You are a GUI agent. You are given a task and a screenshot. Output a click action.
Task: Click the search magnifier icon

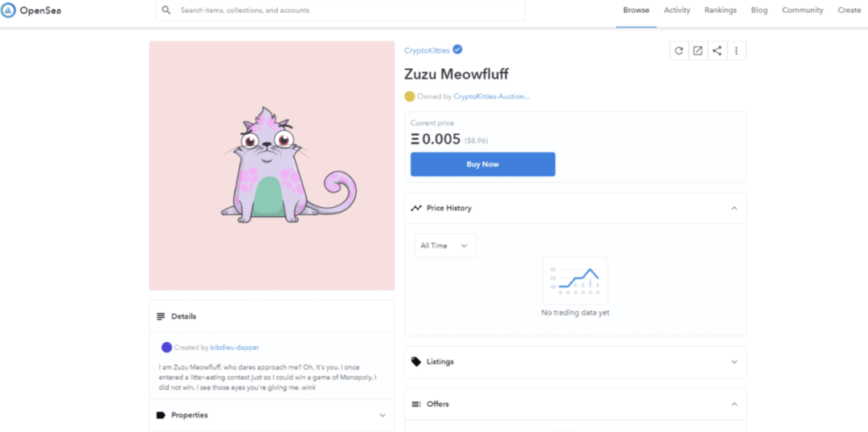coord(166,10)
